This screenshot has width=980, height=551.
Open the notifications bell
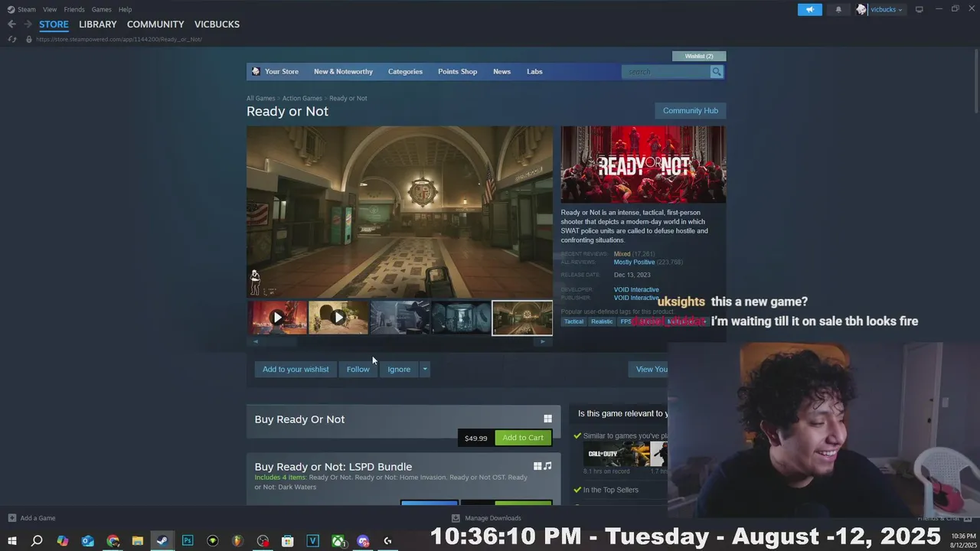pyautogui.click(x=838, y=9)
